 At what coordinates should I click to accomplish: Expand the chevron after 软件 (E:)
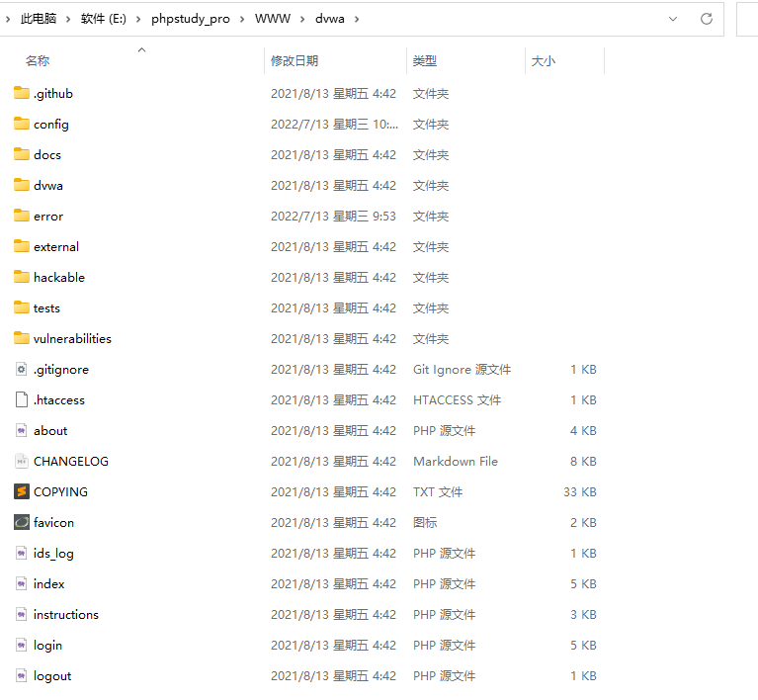138,19
